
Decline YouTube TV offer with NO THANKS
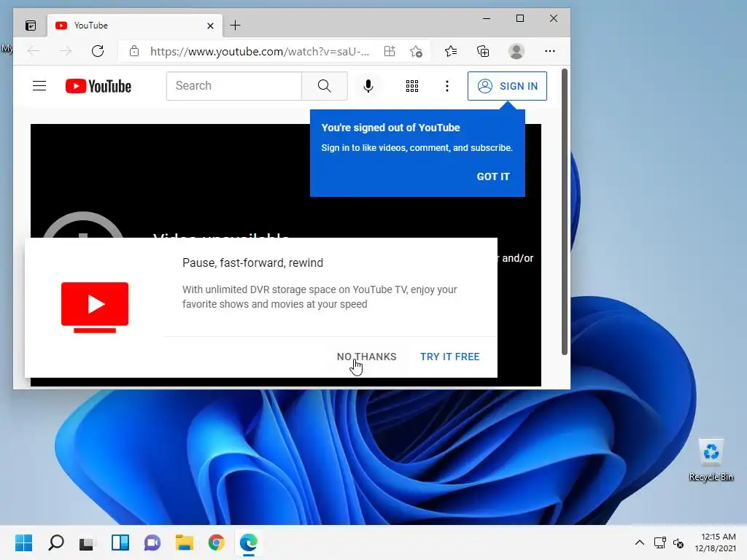[366, 357]
